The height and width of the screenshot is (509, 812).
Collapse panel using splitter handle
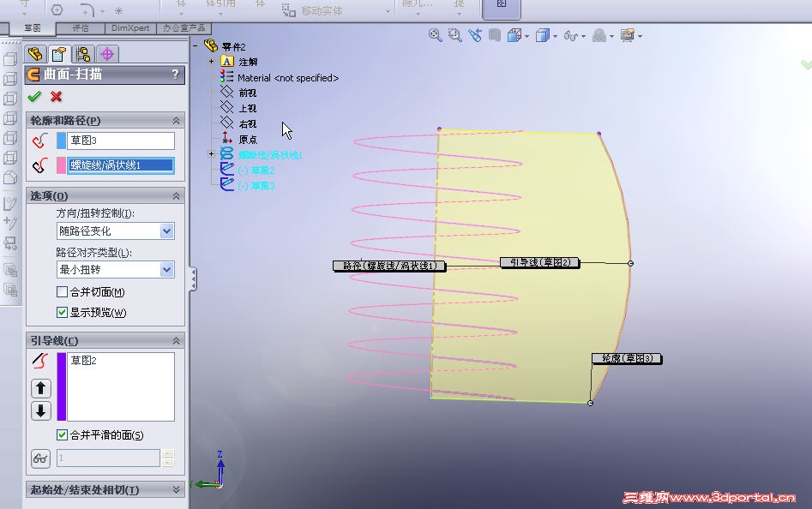coord(193,279)
